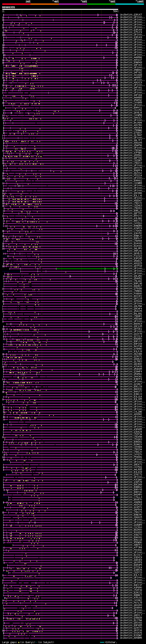Image resolution: width=146 pixels, height=644 pixels.
Task: Select hit label UniRef100_Q9LPN4
Action: click(x=131, y=306)
